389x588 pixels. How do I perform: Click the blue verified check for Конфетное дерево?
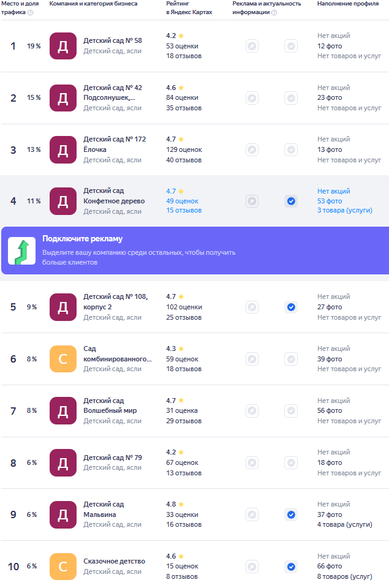pos(291,202)
